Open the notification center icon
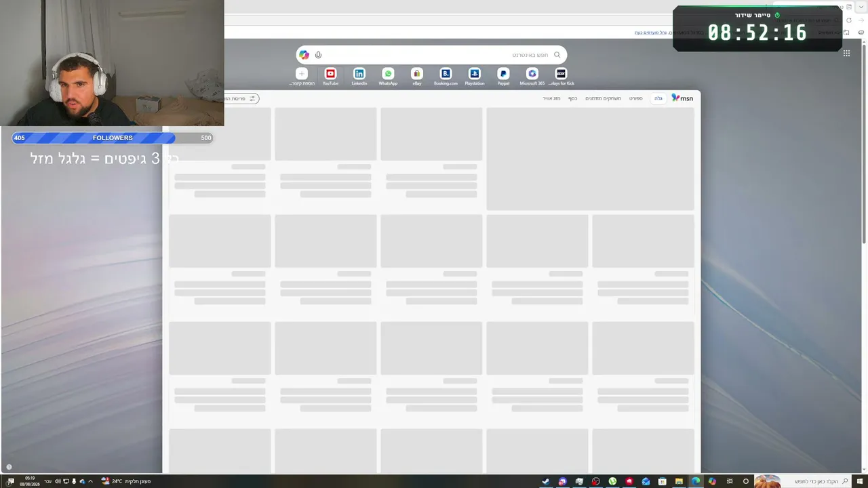The height and width of the screenshot is (488, 868). pyautogui.click(x=10, y=481)
